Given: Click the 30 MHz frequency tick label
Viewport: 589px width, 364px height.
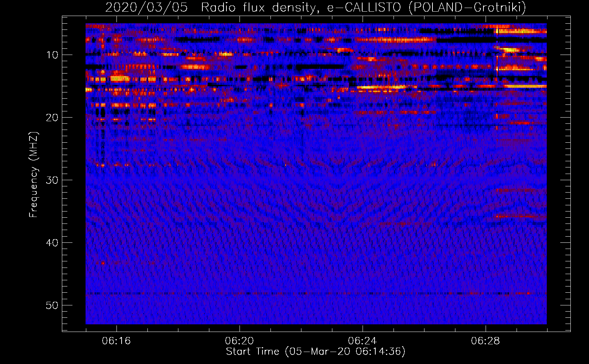Looking at the screenshot, I should (52, 180).
